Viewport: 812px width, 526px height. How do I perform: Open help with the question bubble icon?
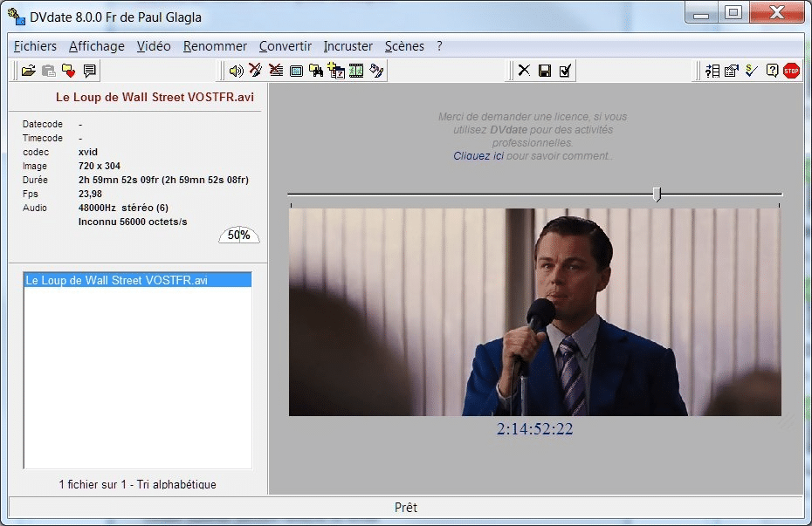tap(772, 71)
